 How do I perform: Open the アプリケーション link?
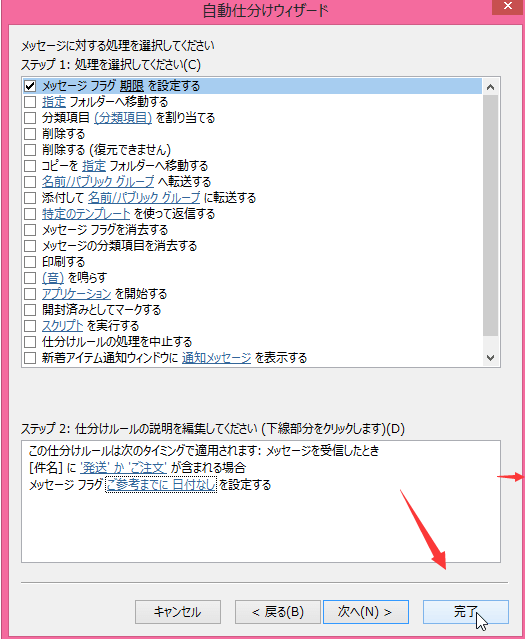tap(77, 293)
